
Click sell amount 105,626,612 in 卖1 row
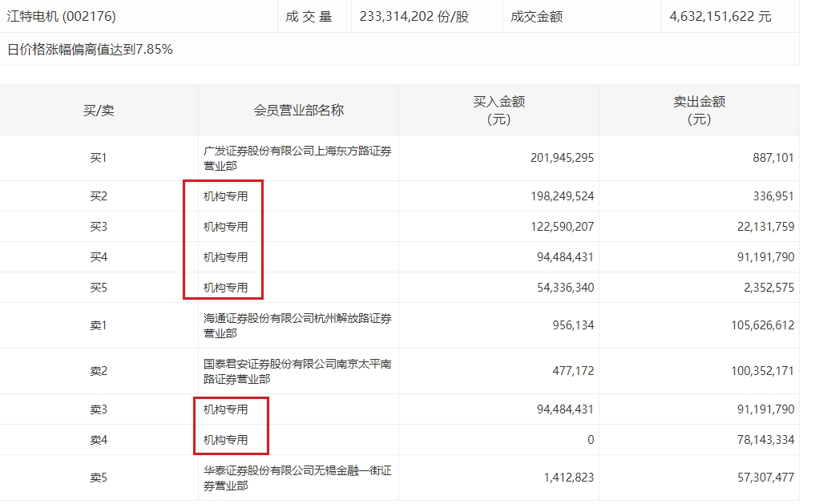coord(762,325)
